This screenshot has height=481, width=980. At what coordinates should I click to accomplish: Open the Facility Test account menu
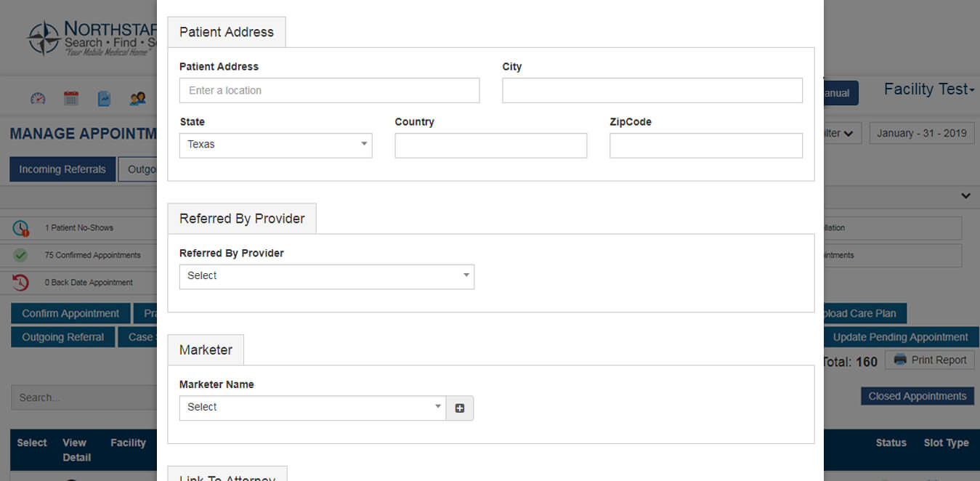[x=928, y=89]
